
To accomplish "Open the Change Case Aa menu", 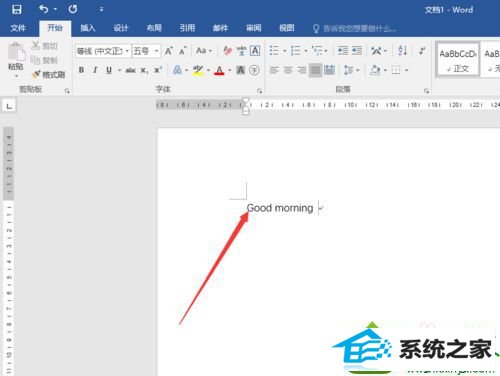I will pos(204,51).
